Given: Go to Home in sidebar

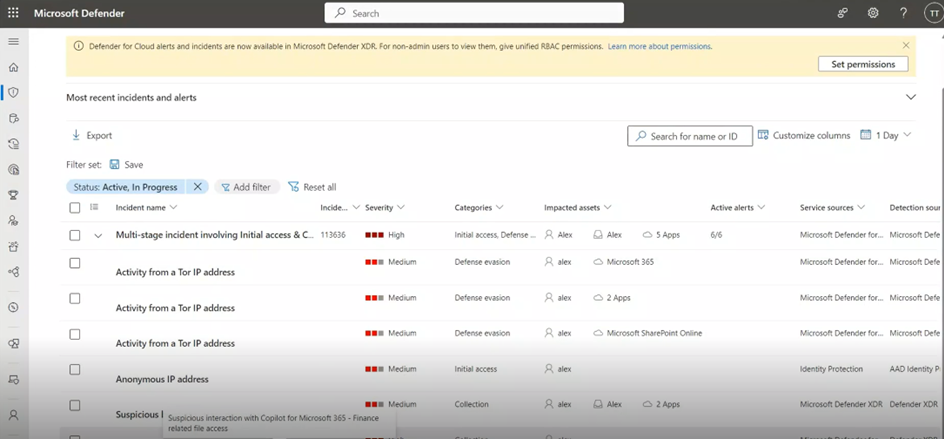Looking at the screenshot, I should [x=13, y=67].
